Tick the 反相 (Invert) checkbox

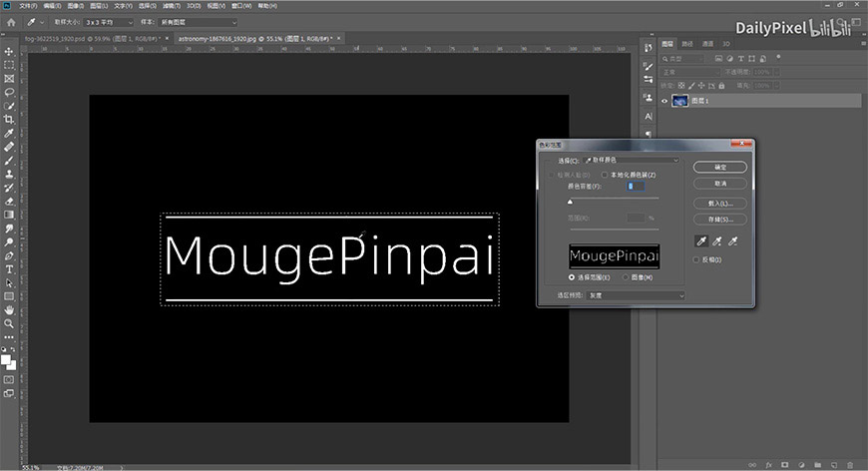(x=697, y=259)
